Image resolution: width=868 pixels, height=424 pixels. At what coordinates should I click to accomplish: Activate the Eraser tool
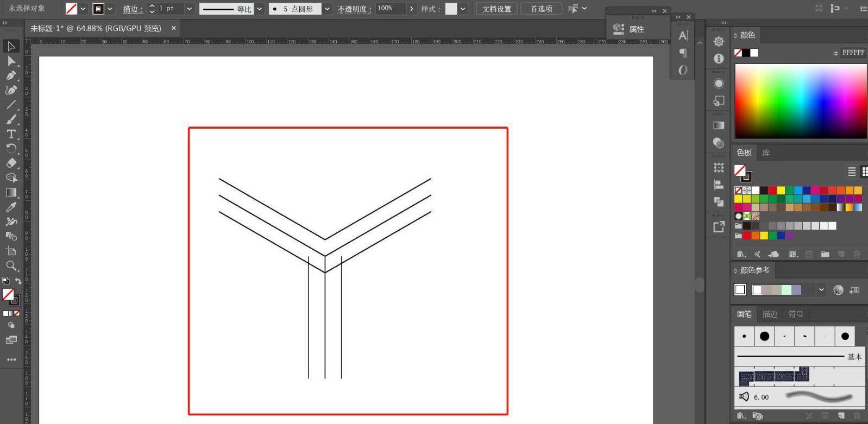[x=11, y=163]
